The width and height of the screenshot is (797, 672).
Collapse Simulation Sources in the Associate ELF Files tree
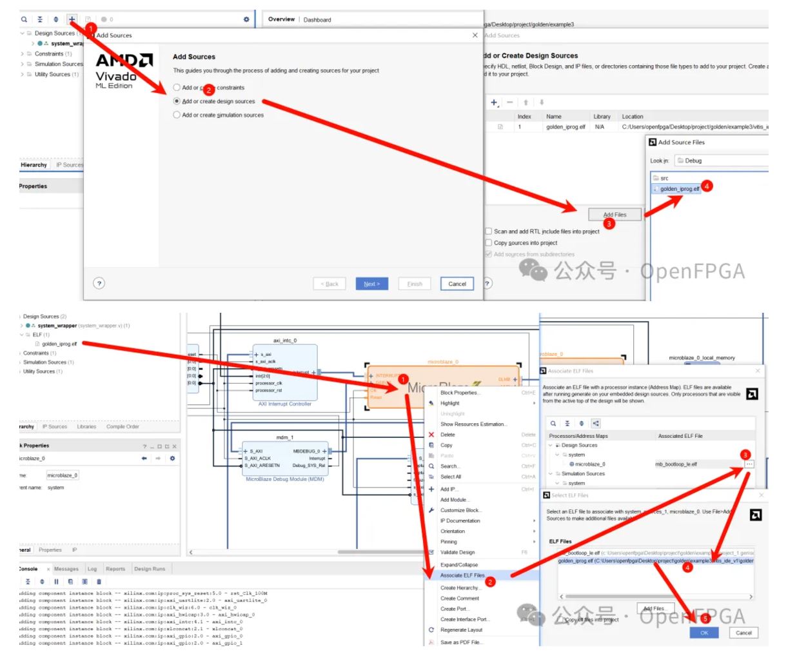tap(551, 473)
